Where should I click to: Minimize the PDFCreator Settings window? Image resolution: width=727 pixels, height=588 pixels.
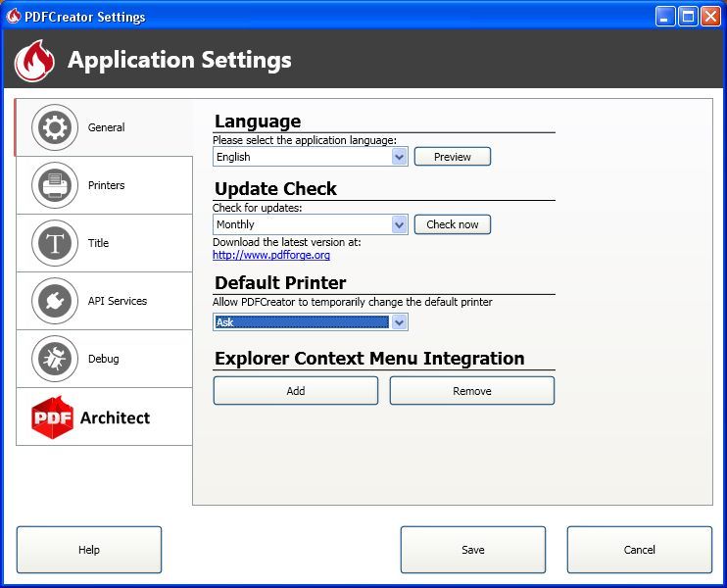(665, 17)
